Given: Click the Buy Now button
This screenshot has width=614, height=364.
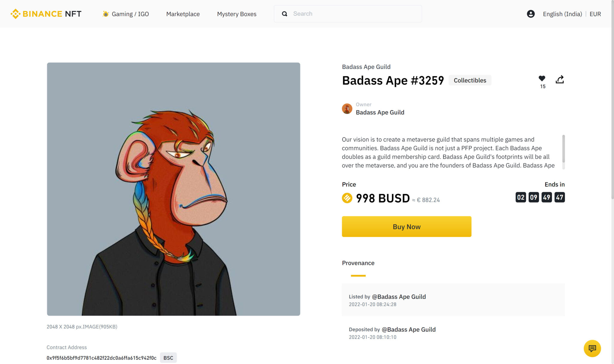Looking at the screenshot, I should tap(407, 227).
